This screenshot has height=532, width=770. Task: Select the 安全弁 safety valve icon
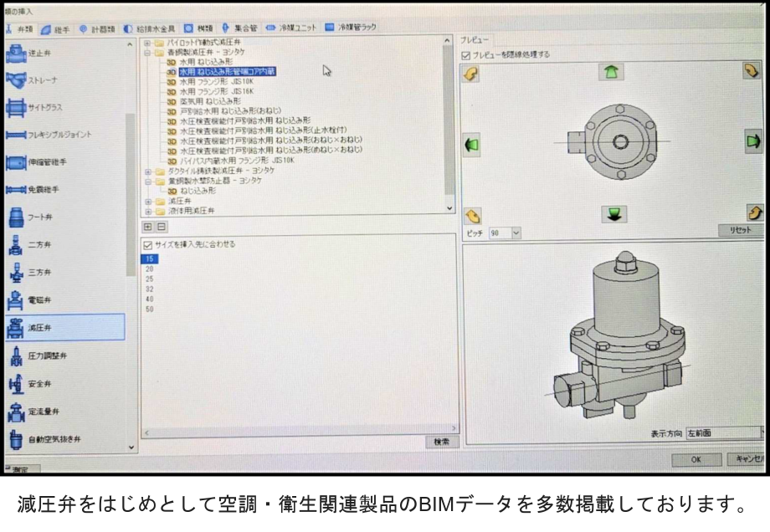(17, 384)
